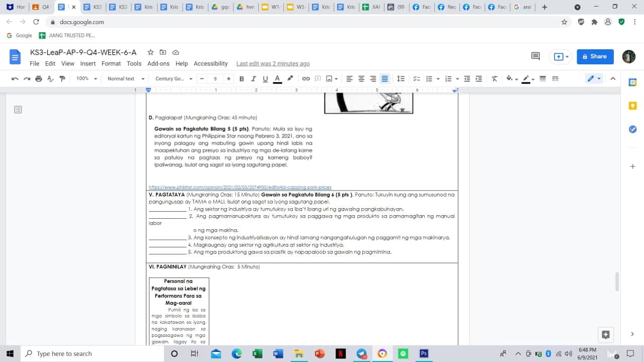Screen dimensions: 644x362
Task: Open the Normal text style dropdown
Action: [126, 79]
